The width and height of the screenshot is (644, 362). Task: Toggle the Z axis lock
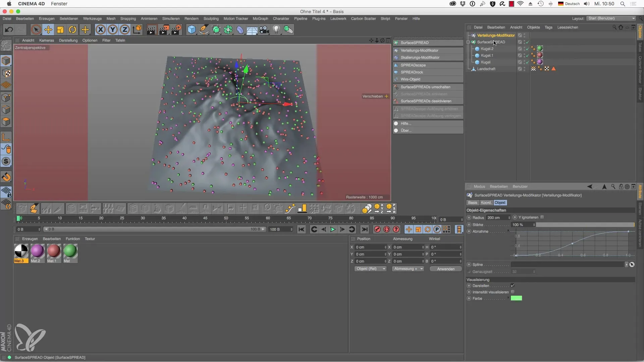(x=125, y=29)
